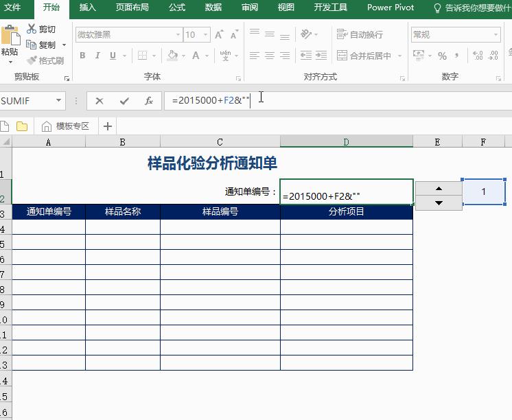Screen dimensions: 512x420
Task: Switch to Page Layout (页面布局) tab
Action: coord(132,7)
